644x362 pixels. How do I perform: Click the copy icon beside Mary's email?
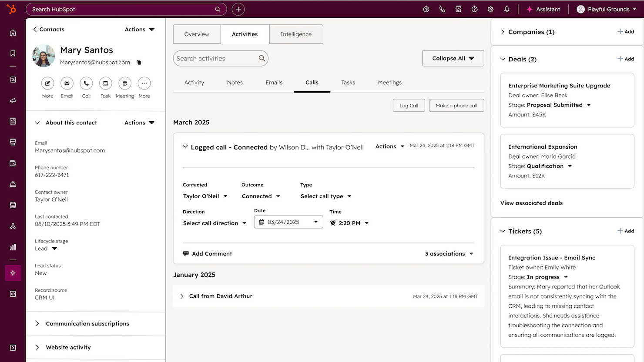[x=138, y=62]
